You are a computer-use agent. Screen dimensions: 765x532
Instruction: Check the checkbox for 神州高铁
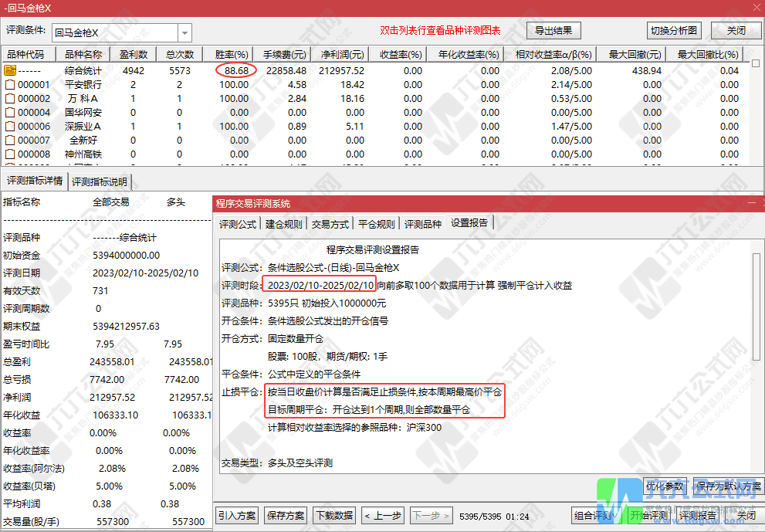click(8, 152)
